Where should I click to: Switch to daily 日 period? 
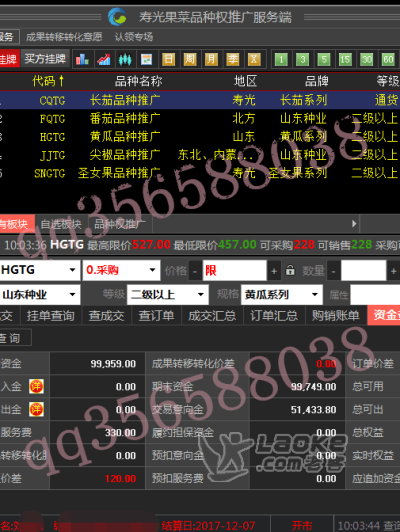click(x=168, y=59)
